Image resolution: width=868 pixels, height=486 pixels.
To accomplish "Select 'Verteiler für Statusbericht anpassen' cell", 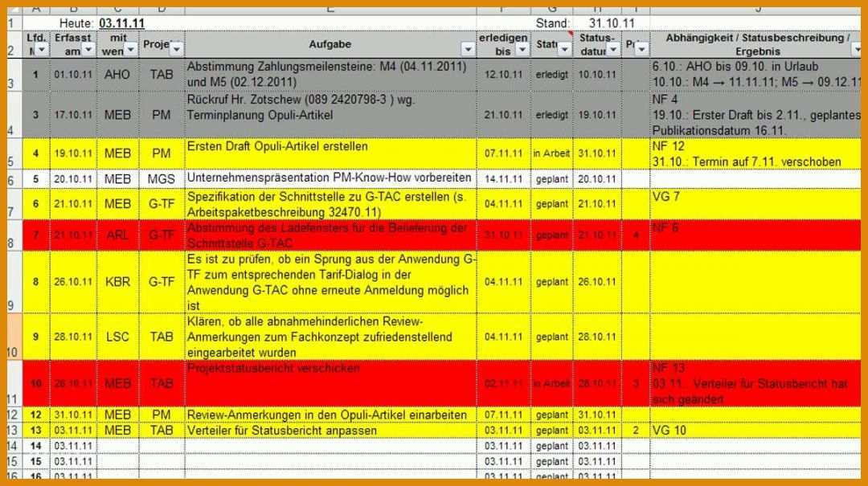I will 330,430.
